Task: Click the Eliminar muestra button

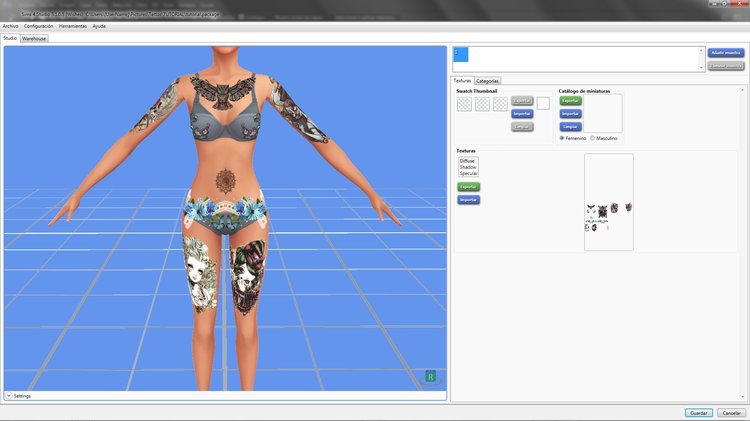Action: click(726, 66)
